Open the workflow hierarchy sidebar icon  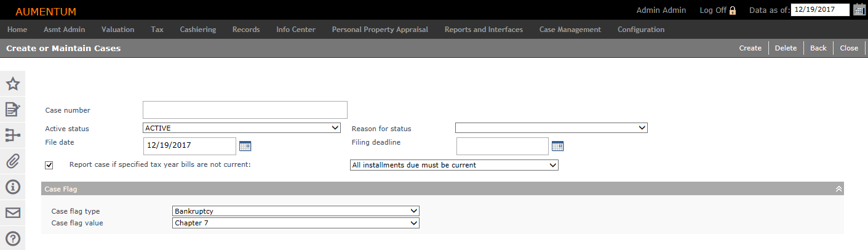[12, 135]
